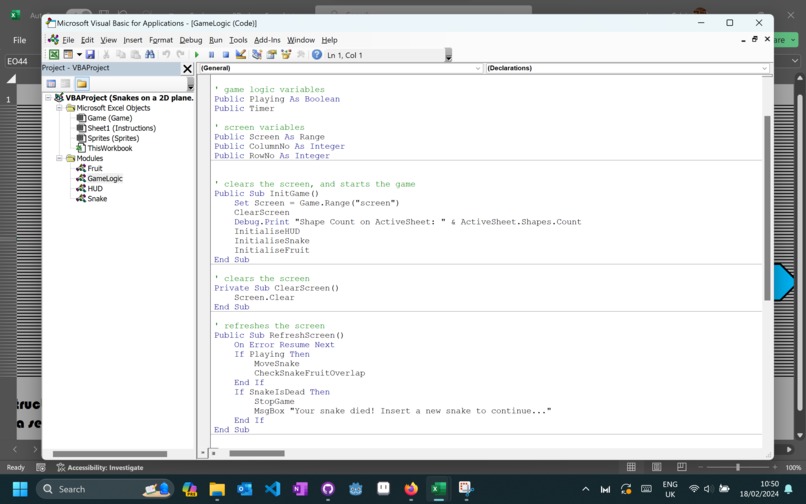The width and height of the screenshot is (806, 504).
Task: Open the Tools menu
Action: coord(238,40)
